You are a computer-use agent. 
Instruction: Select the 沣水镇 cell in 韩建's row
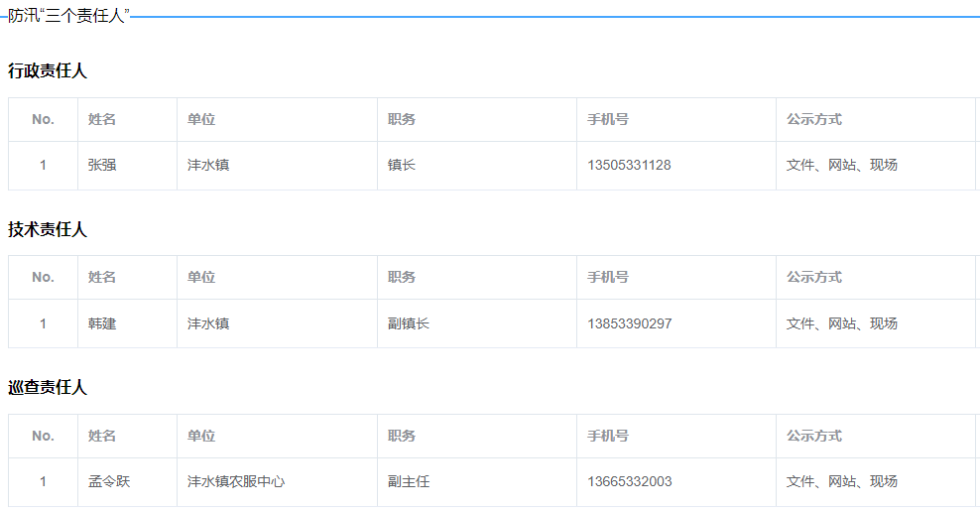pyautogui.click(x=208, y=323)
